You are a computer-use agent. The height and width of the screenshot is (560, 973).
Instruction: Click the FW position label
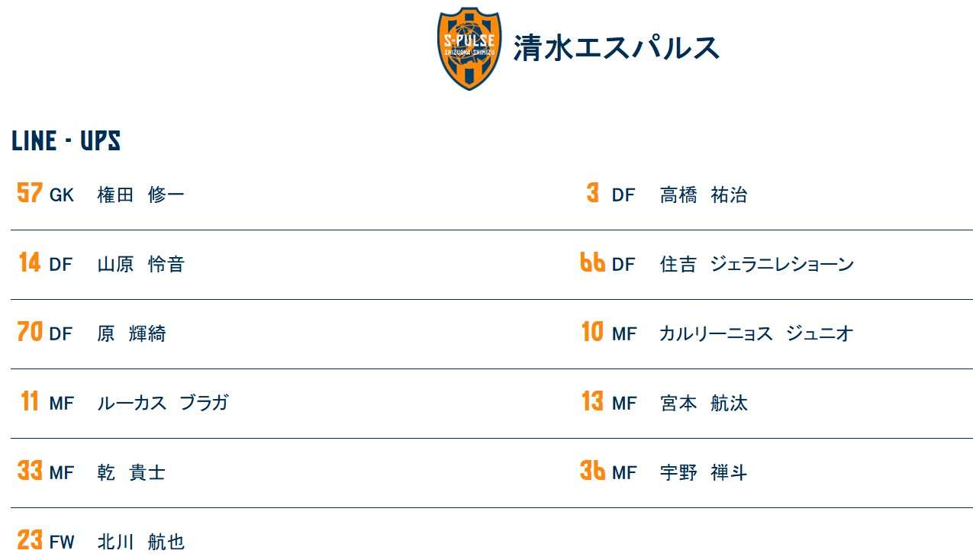pyautogui.click(x=62, y=542)
